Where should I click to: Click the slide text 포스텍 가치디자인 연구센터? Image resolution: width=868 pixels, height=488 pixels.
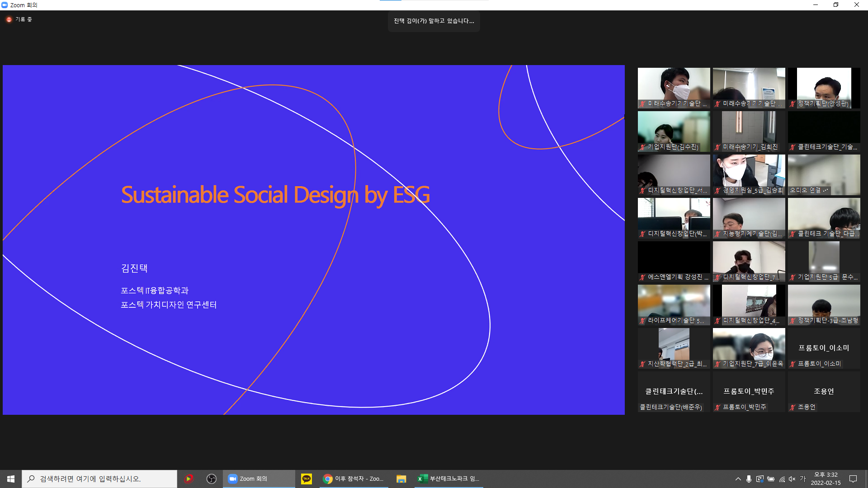click(169, 305)
